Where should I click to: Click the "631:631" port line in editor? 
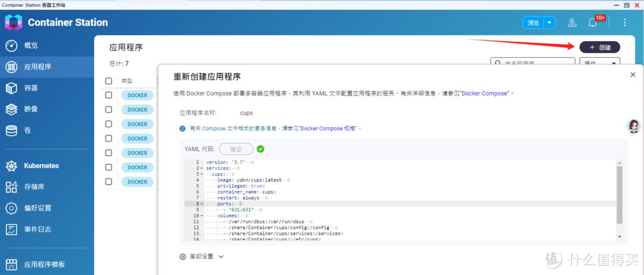[241, 209]
